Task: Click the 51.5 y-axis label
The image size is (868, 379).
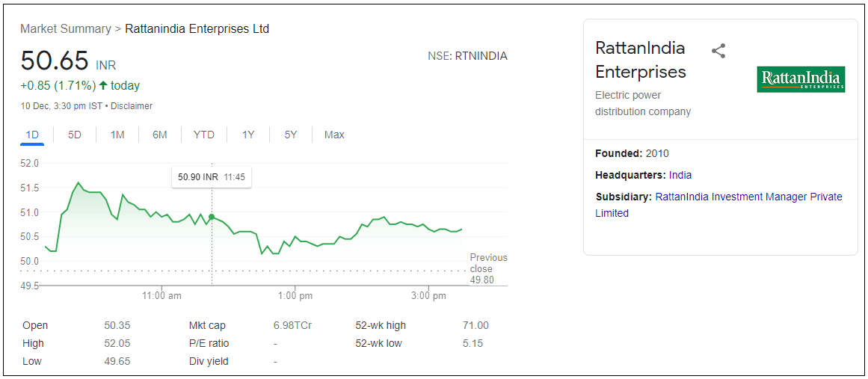Action: click(x=29, y=188)
